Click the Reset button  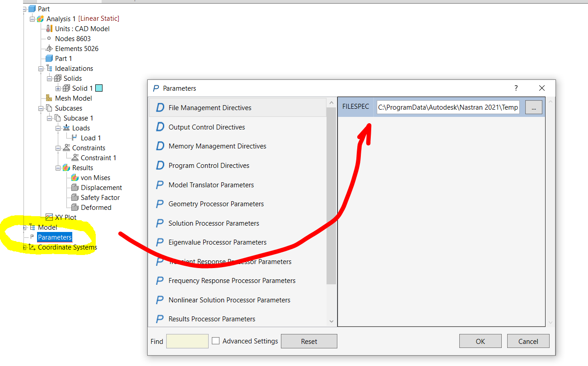pos(309,341)
